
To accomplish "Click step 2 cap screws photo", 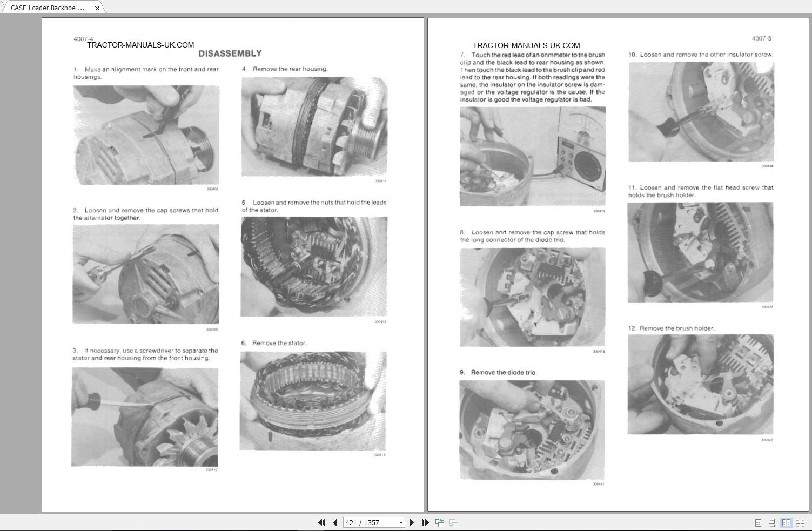I will coord(146,274).
